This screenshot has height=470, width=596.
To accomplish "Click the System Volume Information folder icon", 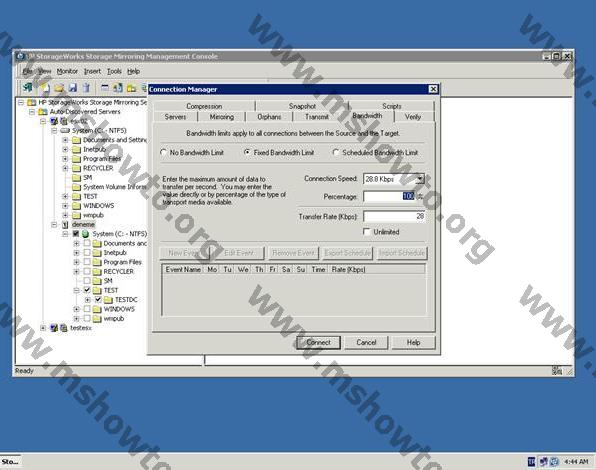I will click(76, 187).
